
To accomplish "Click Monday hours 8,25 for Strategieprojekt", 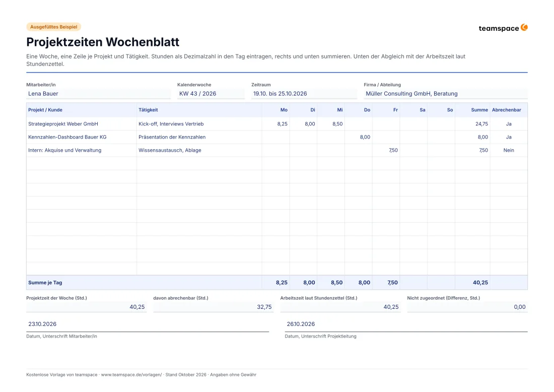I will 283,124.
